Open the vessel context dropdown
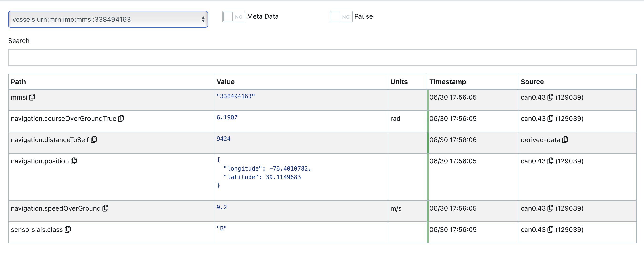The image size is (644, 256). click(x=108, y=19)
